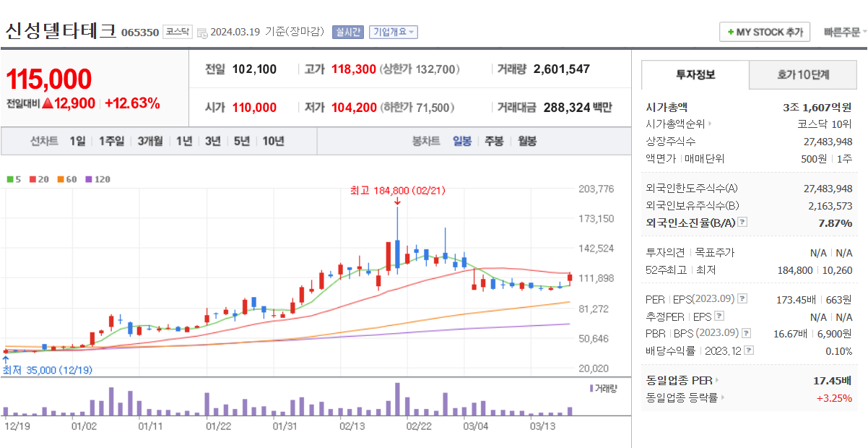
Task: Click the purple 120-day moving average legend swatch
Action: point(89,179)
